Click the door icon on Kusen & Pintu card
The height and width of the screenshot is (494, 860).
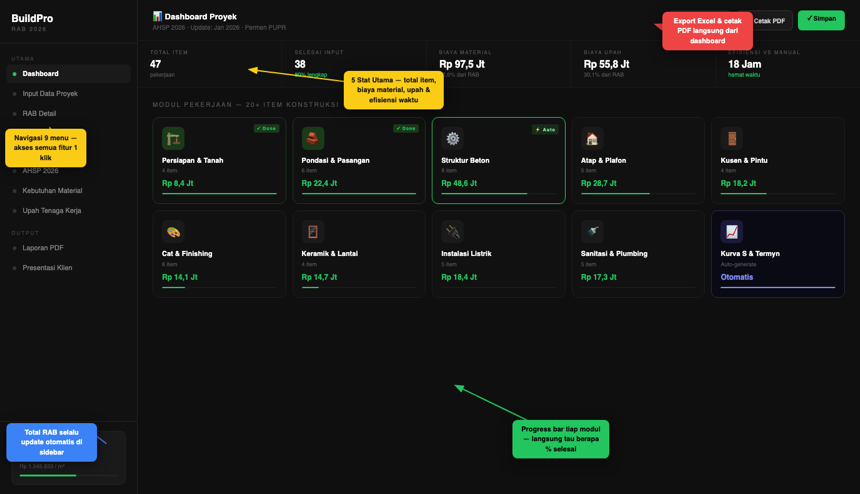tap(732, 139)
